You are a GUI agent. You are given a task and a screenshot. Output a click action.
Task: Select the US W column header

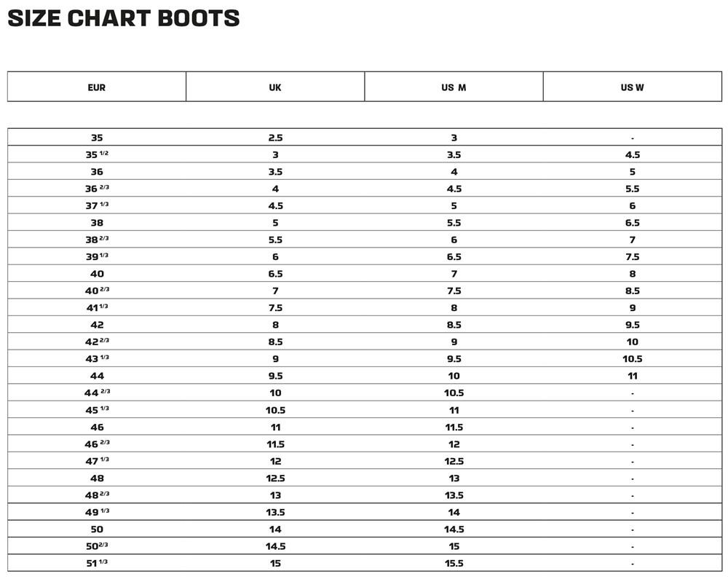point(632,87)
